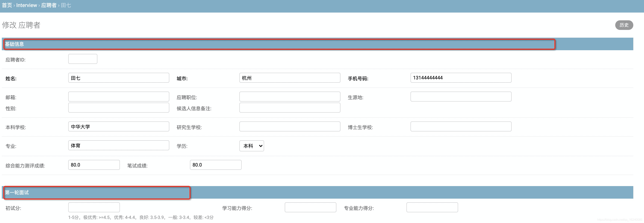Click the empty 邮箱 input field

(119, 97)
